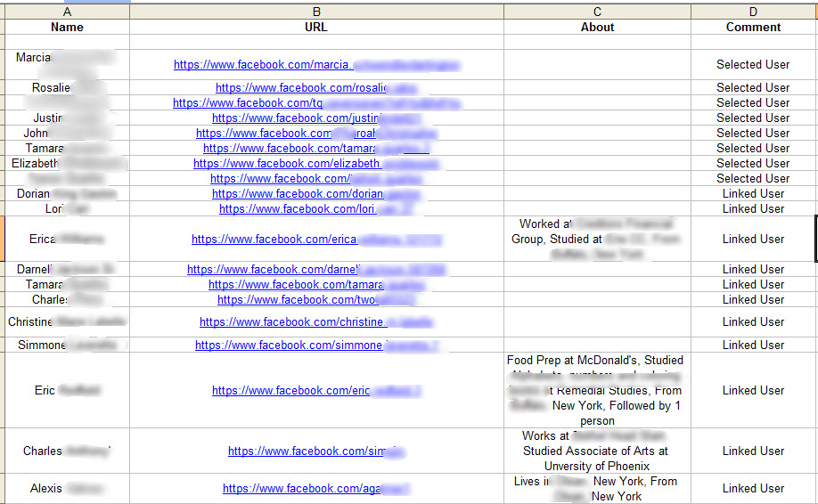Open Tamara's link in the Linked User row
The height and width of the screenshot is (504, 818).
pos(316,285)
